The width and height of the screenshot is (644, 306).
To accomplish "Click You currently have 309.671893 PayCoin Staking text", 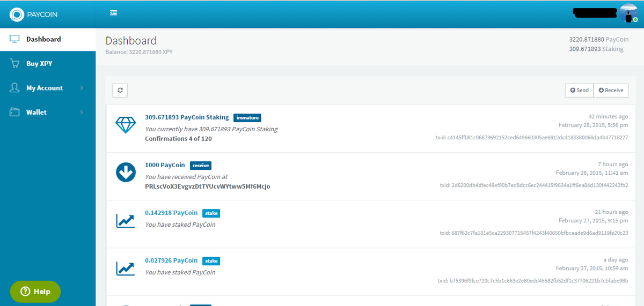I will (211, 129).
